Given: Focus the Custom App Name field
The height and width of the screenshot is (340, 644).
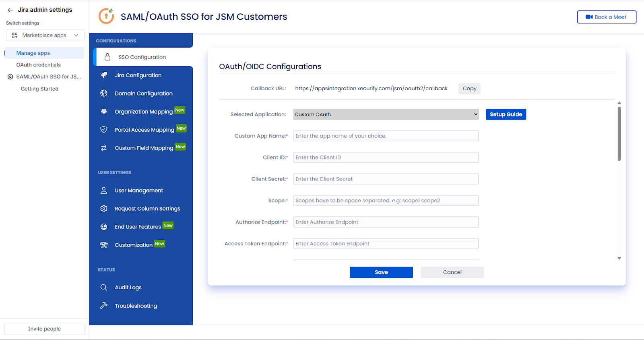Looking at the screenshot, I should (x=386, y=136).
